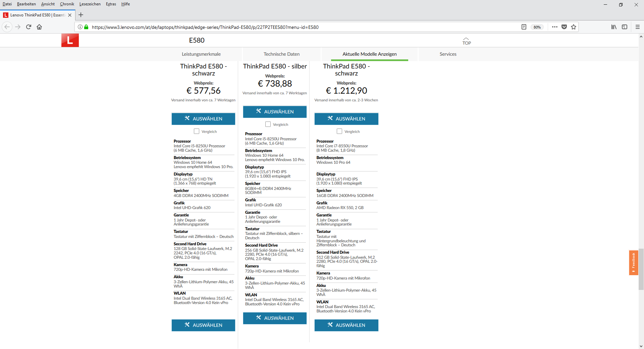Tick Vergleich for the € 1.212,90 model
Viewport: 644px width, 349px height.
pyautogui.click(x=339, y=131)
